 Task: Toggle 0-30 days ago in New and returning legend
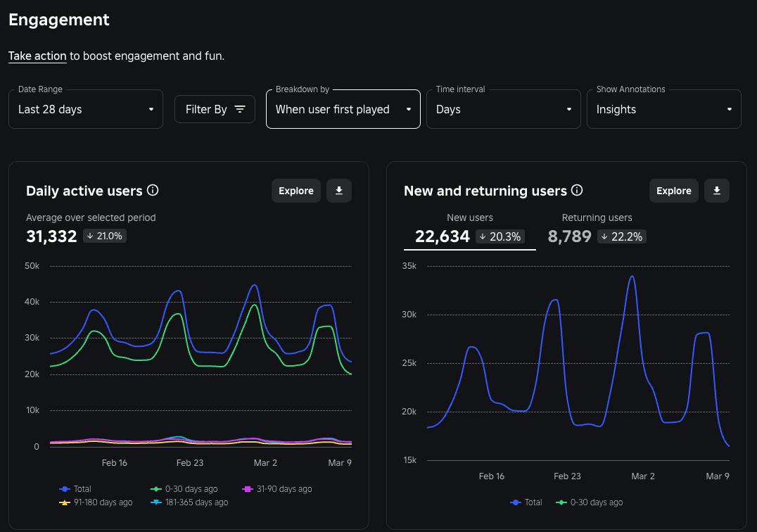590,502
